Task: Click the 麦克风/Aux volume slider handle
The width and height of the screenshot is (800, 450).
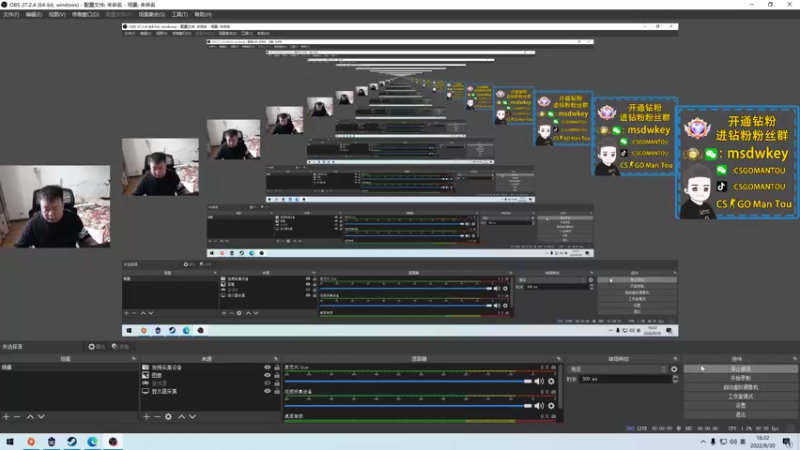Action: [528, 381]
